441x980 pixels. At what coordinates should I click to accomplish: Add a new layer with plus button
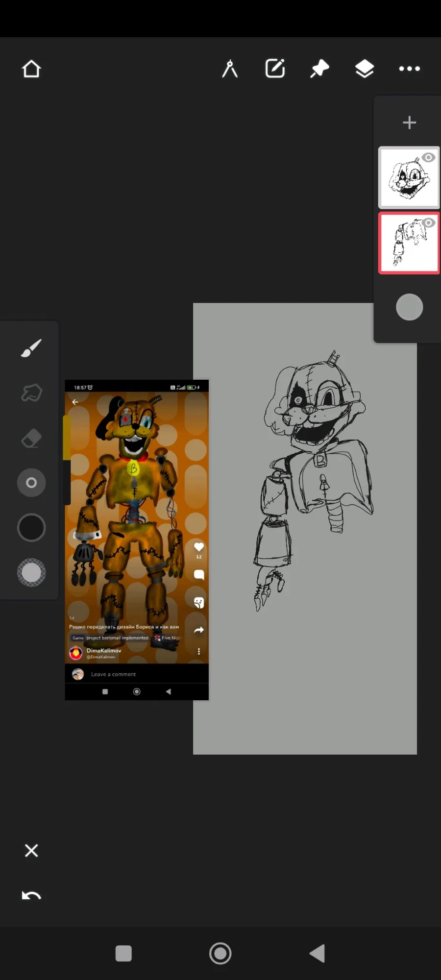(x=409, y=122)
